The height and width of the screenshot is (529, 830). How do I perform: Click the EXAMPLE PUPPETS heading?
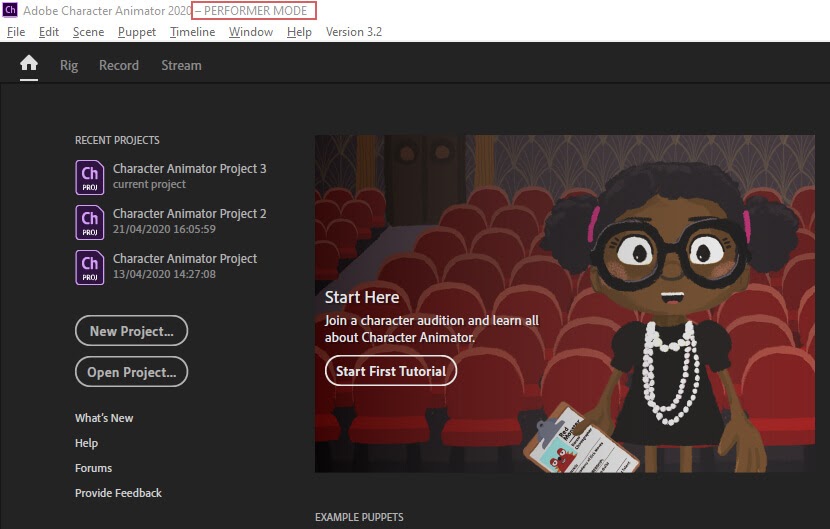359,517
